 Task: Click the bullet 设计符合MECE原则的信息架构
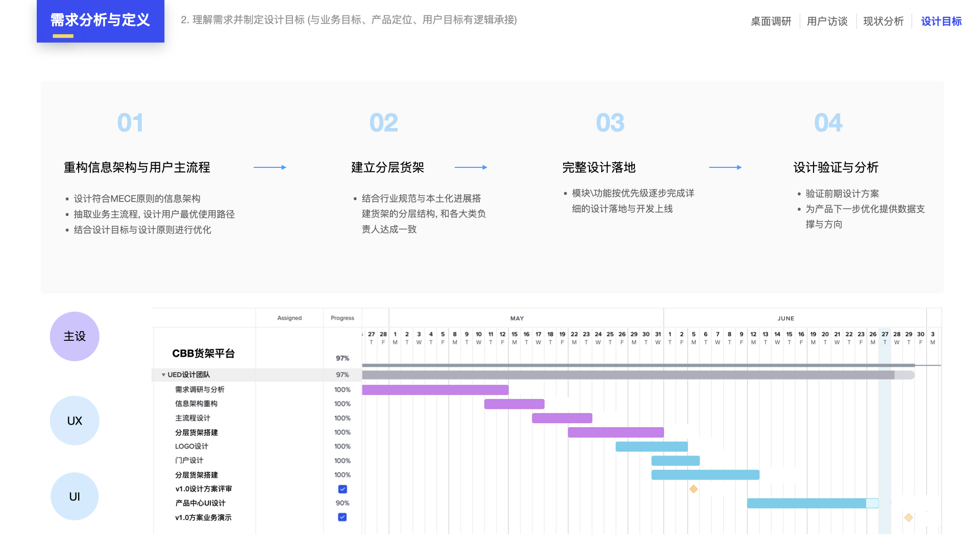[137, 198]
